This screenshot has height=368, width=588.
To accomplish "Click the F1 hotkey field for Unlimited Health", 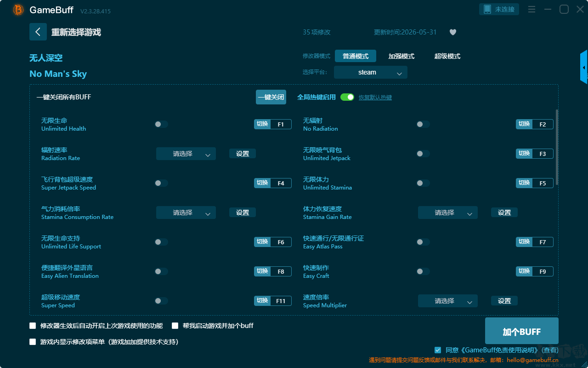I will pyautogui.click(x=281, y=124).
